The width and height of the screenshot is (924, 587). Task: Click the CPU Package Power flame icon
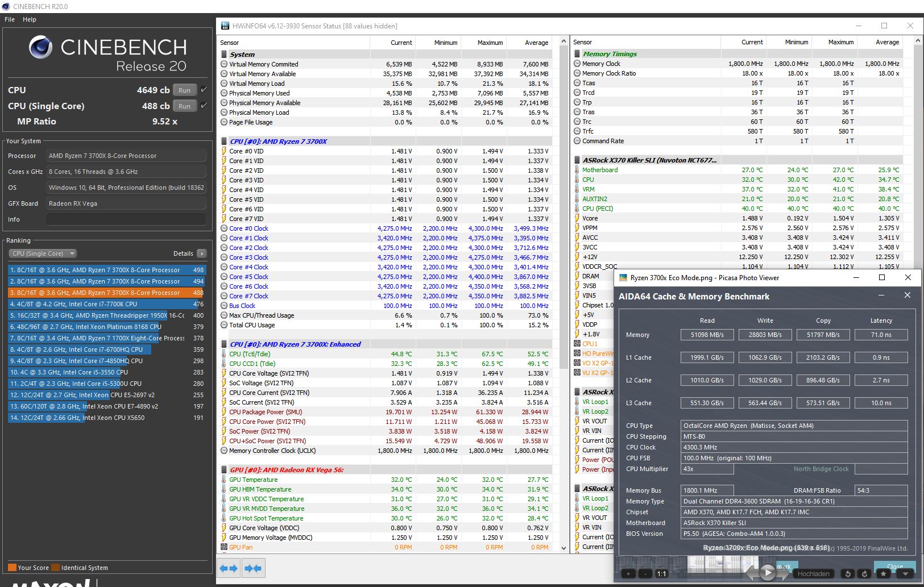tap(224, 412)
